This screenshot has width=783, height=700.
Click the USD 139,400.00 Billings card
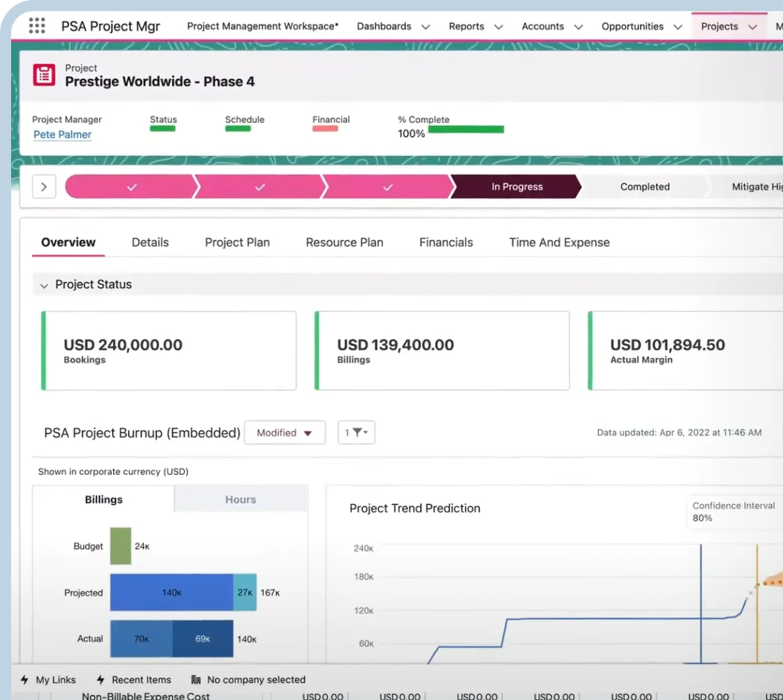coord(442,351)
